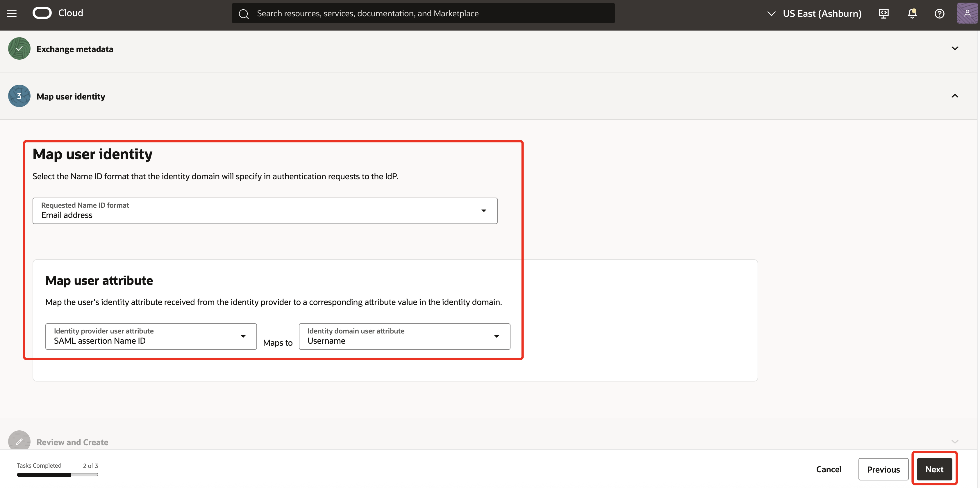
Task: Click the Next button
Action: coord(934,469)
